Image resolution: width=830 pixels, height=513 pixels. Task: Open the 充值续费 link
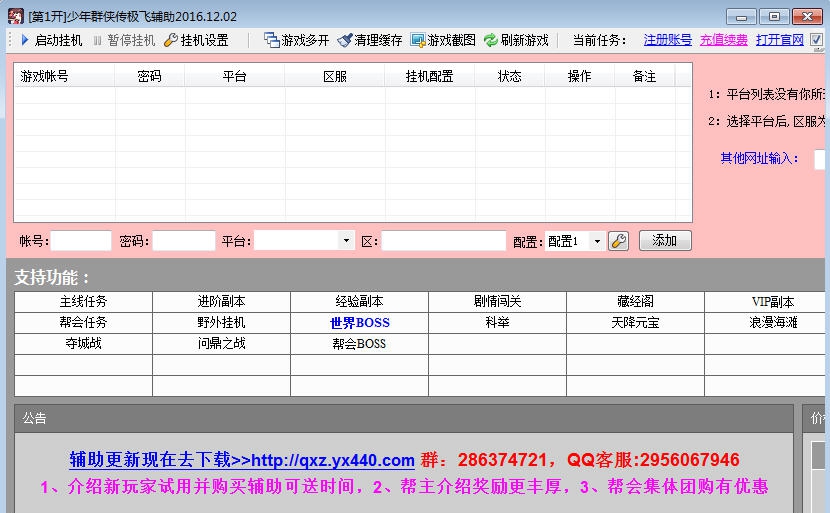724,40
